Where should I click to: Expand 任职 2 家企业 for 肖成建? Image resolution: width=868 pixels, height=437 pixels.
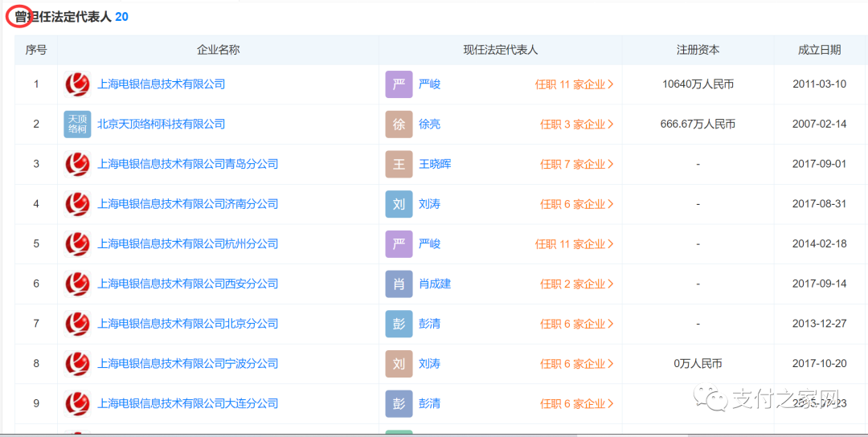(x=577, y=284)
